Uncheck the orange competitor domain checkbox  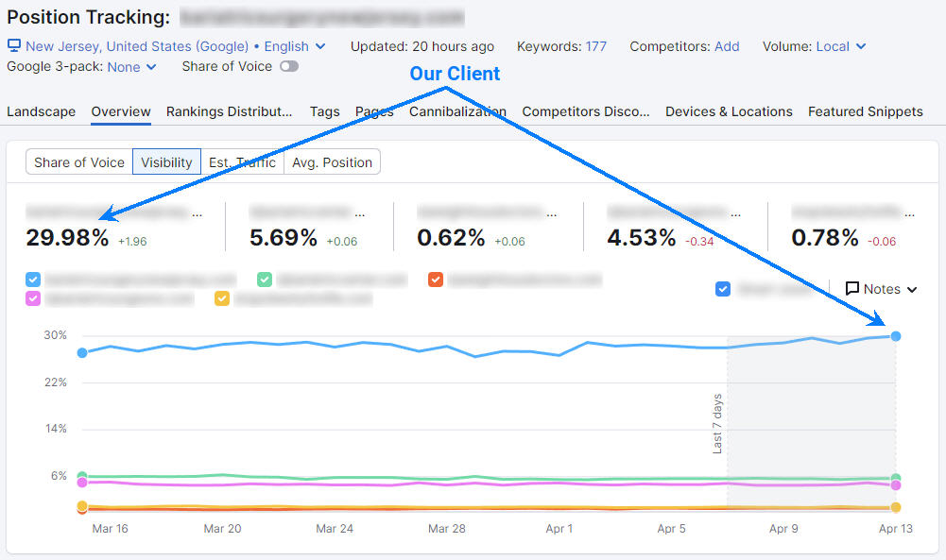[x=436, y=280]
